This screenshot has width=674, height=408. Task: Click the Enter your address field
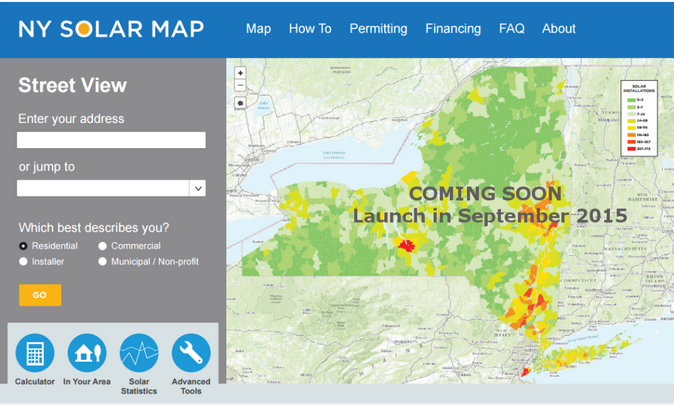tap(111, 140)
